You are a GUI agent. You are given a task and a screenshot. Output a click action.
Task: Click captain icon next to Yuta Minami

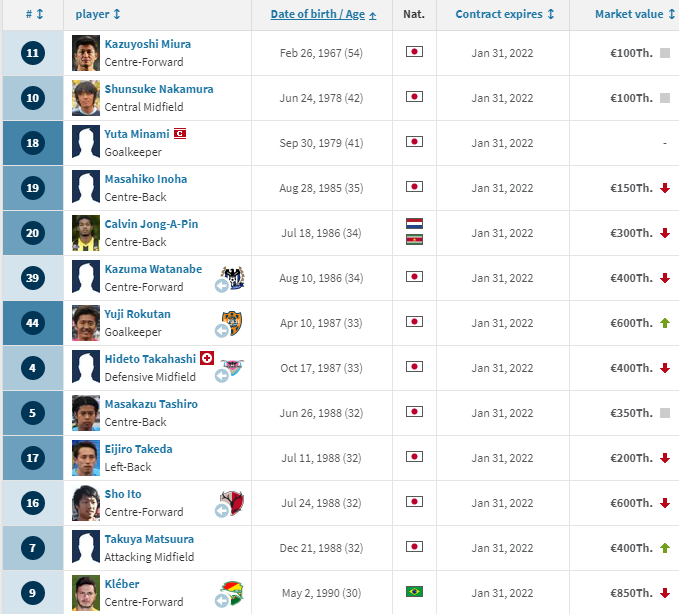coord(180,134)
